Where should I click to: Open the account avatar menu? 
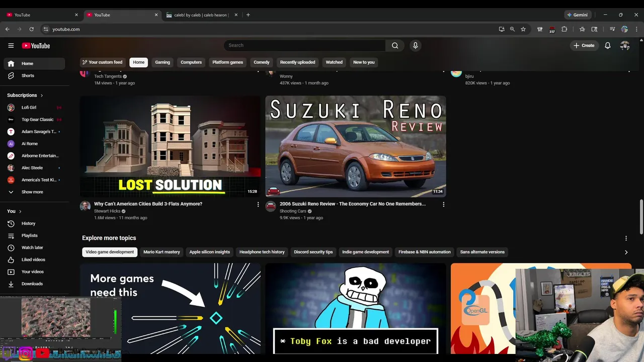point(625,45)
